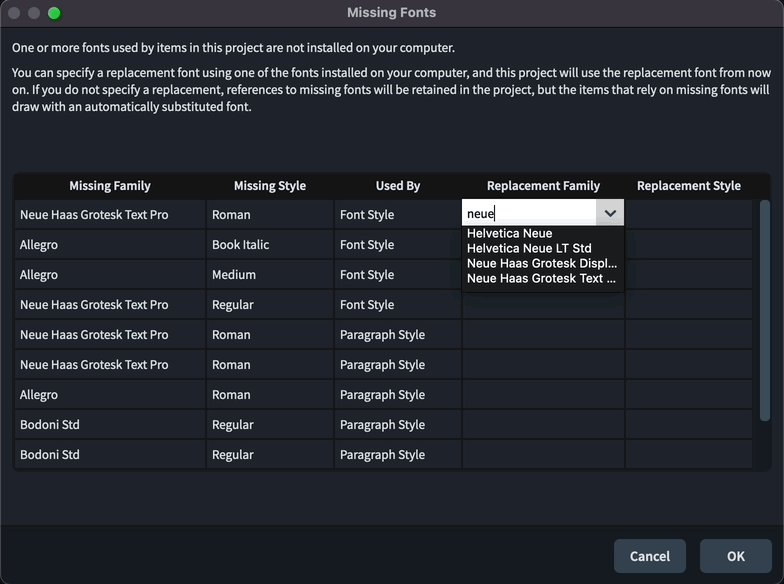The width and height of the screenshot is (784, 584).
Task: Click the Allegro cell in Medium row
Action: click(x=110, y=274)
